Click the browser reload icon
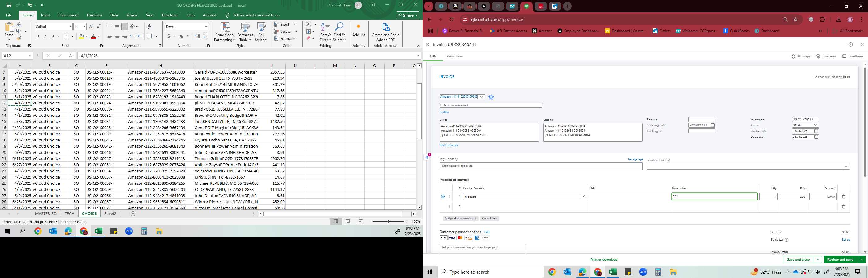 click(452, 19)
